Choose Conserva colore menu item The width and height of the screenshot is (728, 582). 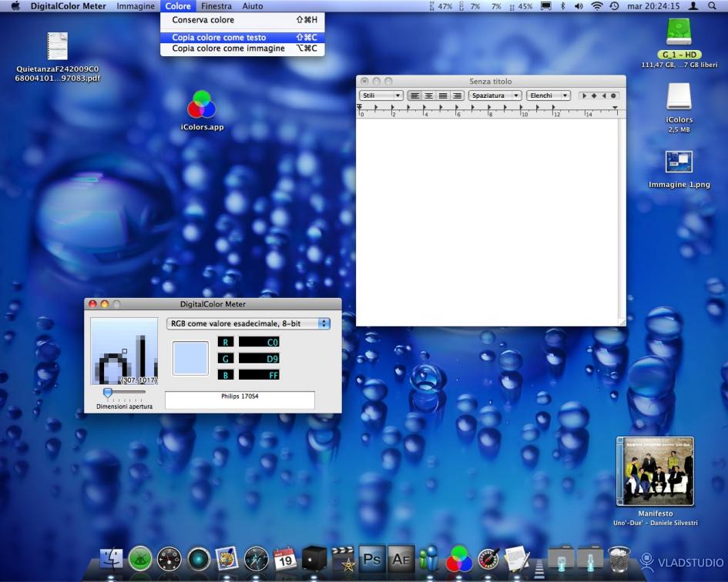click(243, 20)
